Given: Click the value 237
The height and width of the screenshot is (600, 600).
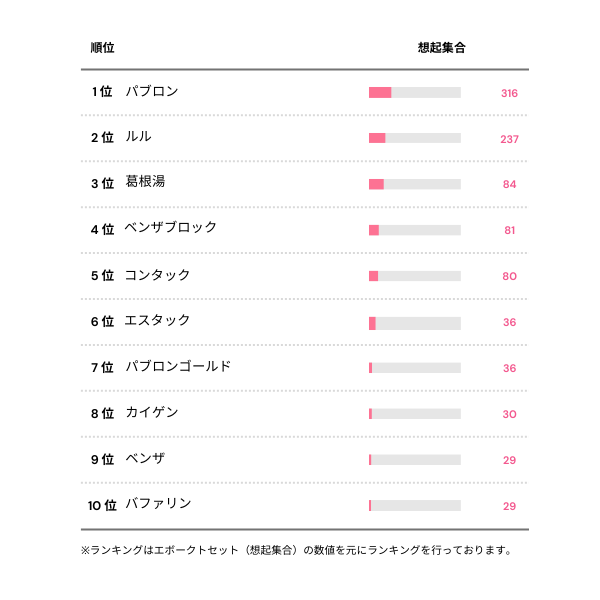Looking at the screenshot, I should (509, 139).
